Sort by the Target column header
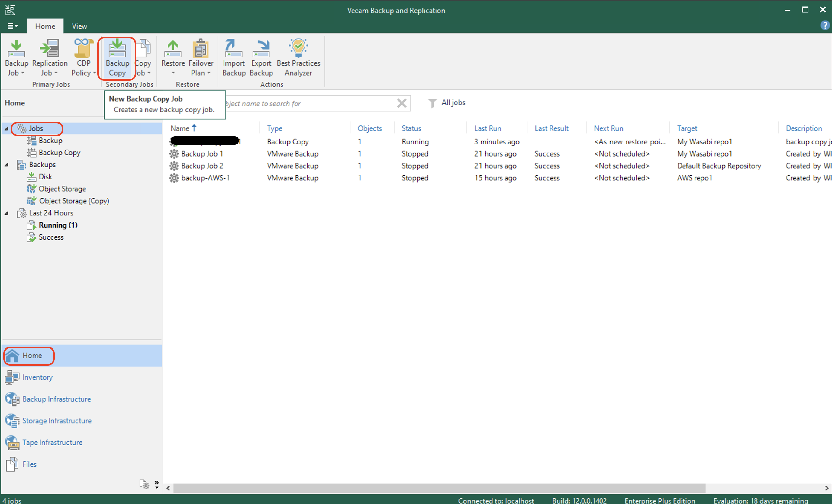Viewport: 832px width, 504px height. (687, 128)
